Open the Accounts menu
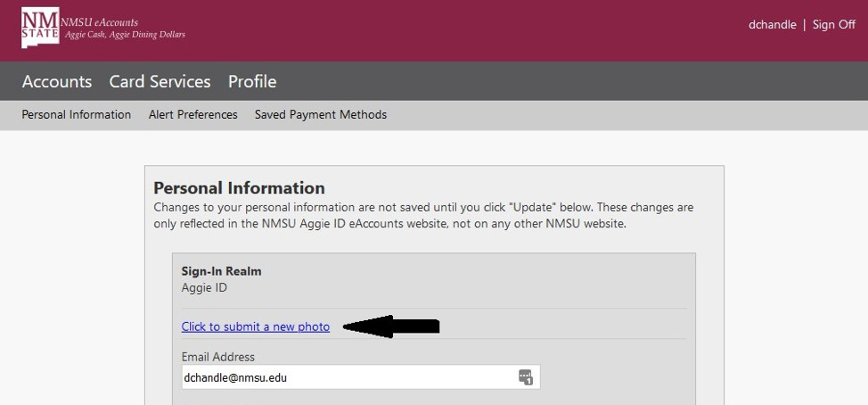868x405 pixels. point(57,81)
